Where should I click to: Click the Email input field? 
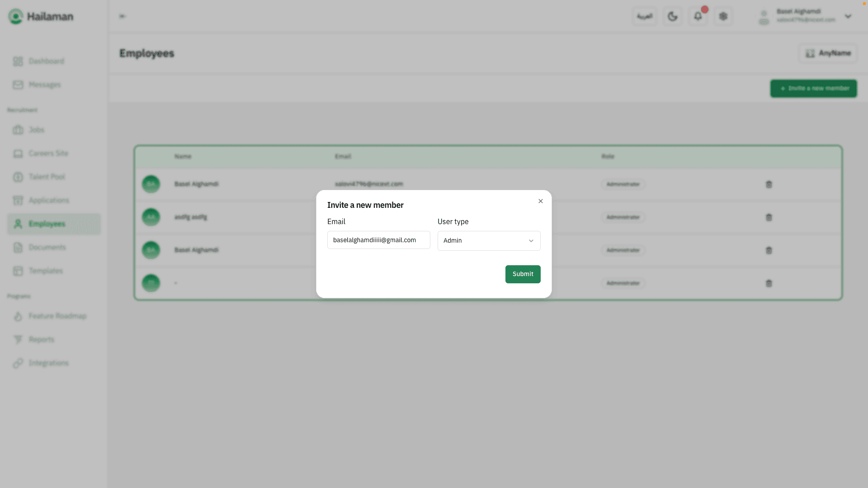coord(378,240)
